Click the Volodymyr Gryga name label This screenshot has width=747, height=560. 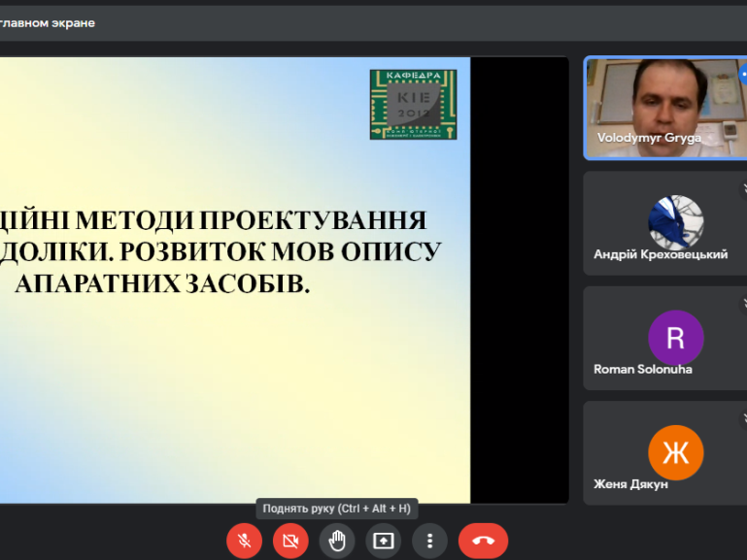[x=648, y=138]
